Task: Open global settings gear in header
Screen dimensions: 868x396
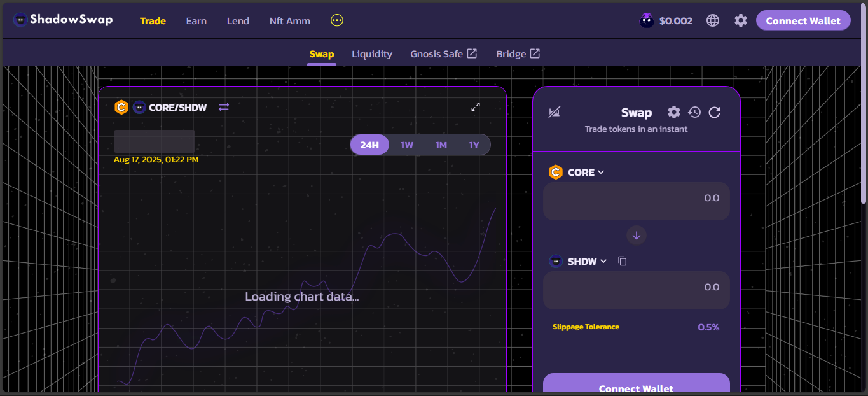Action: point(740,20)
